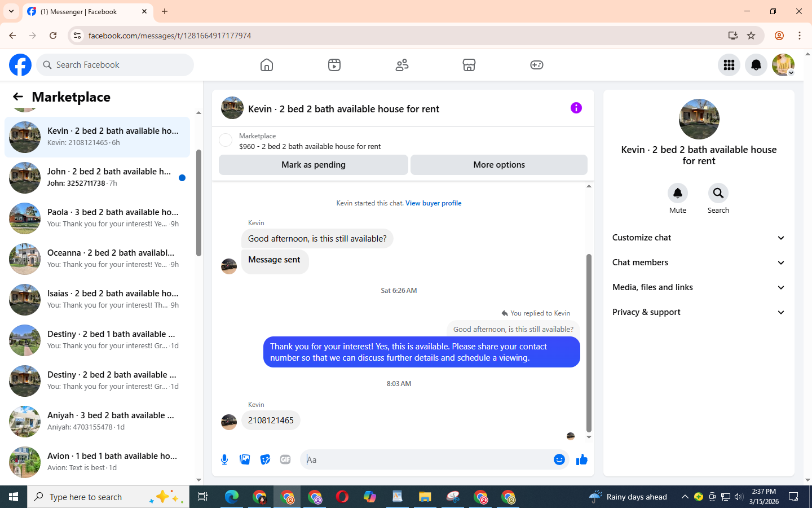Click the browser address bar URL
812x508 pixels.
(170, 36)
